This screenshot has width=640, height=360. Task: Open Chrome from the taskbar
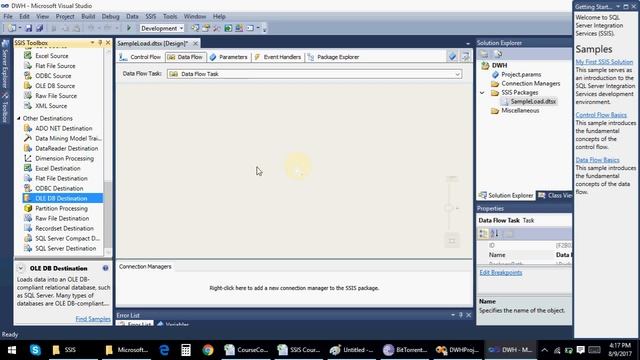click(208, 350)
